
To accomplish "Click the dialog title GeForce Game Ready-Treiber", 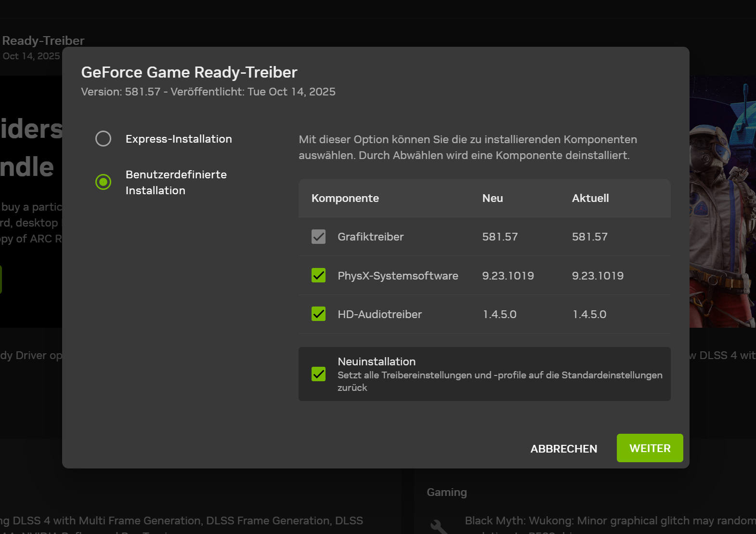I will 189,72.
